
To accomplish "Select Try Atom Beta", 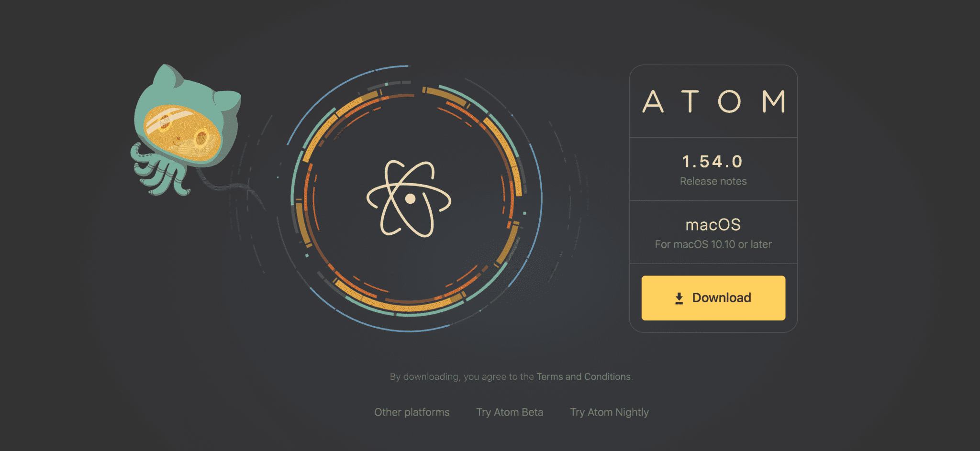I will click(510, 412).
